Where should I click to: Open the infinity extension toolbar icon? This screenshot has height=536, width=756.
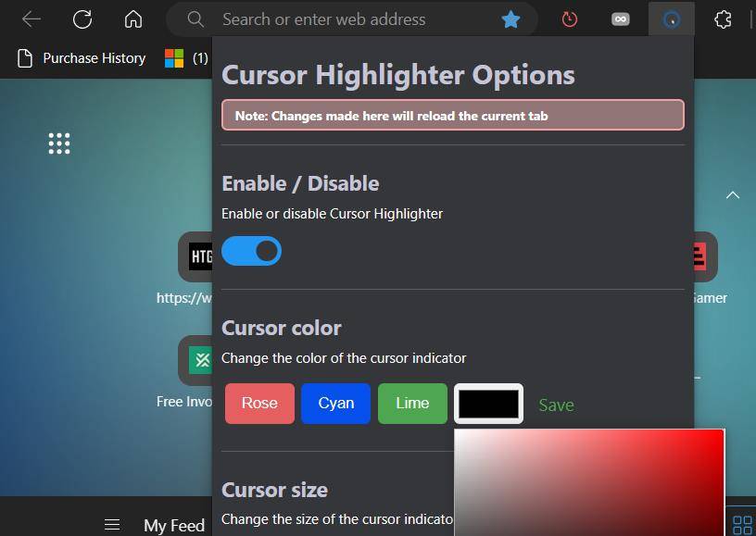click(x=619, y=19)
